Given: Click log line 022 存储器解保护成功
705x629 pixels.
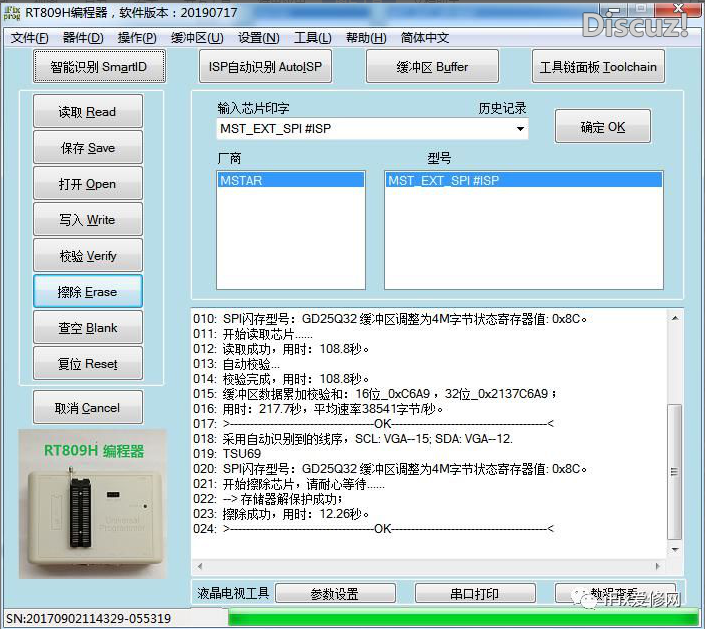Looking at the screenshot, I should 268,499.
